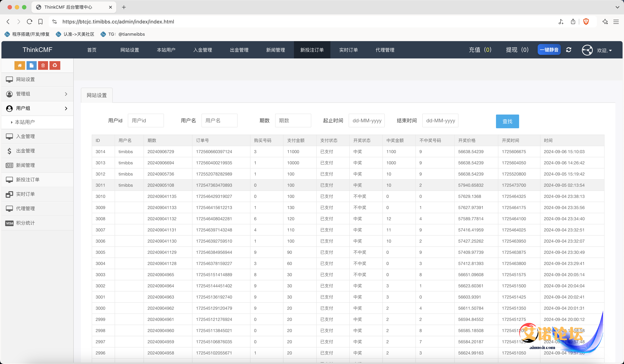Viewport: 624px width, 364px height.
Task: Collapse the 用户组 sidebar group
Action: (x=37, y=108)
